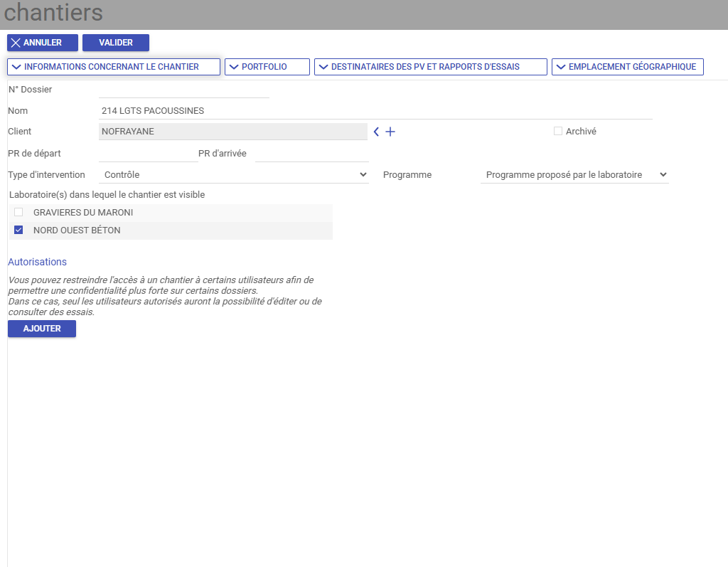Click the PR de départ field
Viewport: 728px width, 567px height.
point(148,154)
